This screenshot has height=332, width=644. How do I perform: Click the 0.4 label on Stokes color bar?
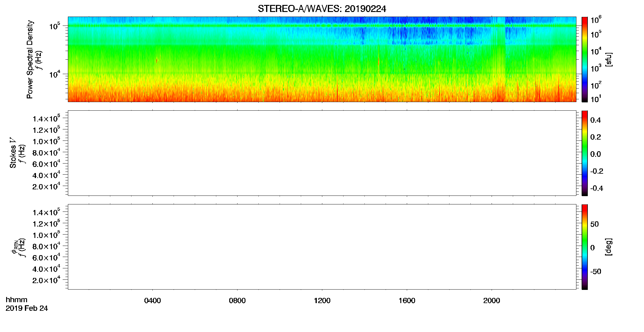[x=595, y=120]
